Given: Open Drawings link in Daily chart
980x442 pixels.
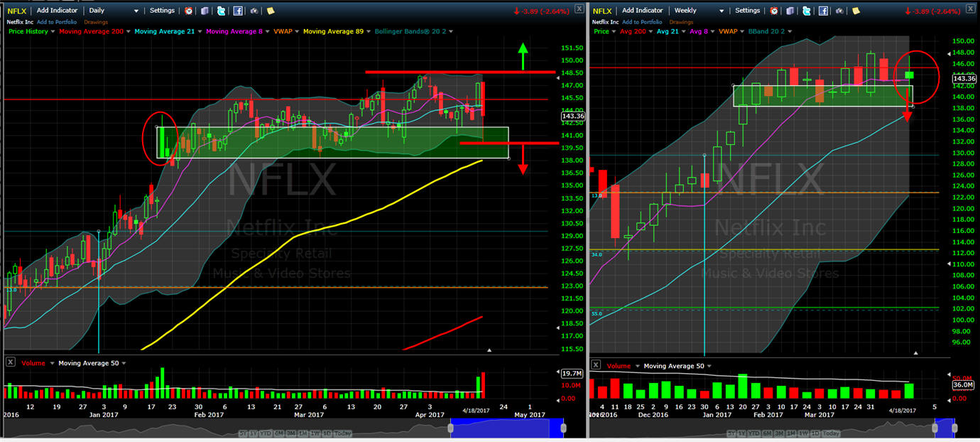Looking at the screenshot, I should (x=96, y=22).
